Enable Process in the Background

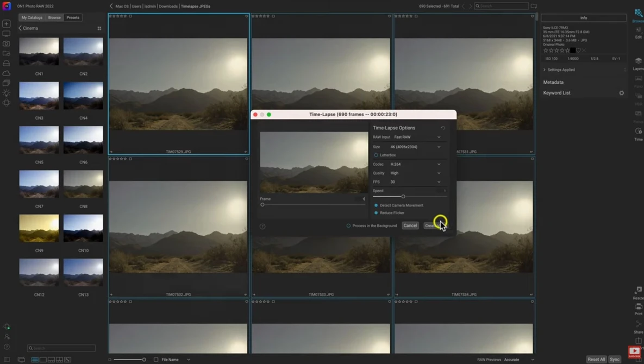[x=348, y=225]
